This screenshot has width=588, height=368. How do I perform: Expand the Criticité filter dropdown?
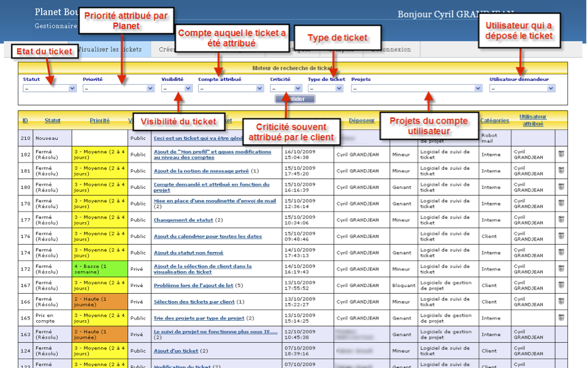(286, 88)
